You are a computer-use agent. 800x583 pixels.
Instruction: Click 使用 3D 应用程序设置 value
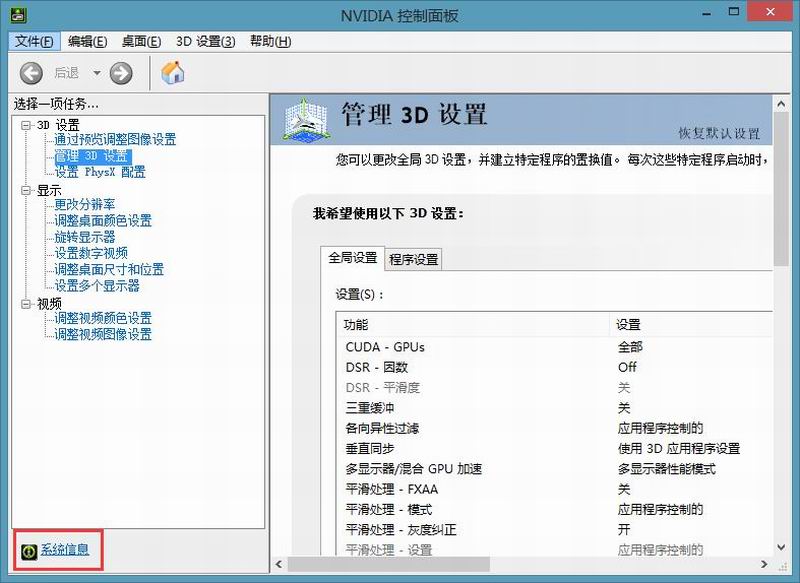pos(679,449)
